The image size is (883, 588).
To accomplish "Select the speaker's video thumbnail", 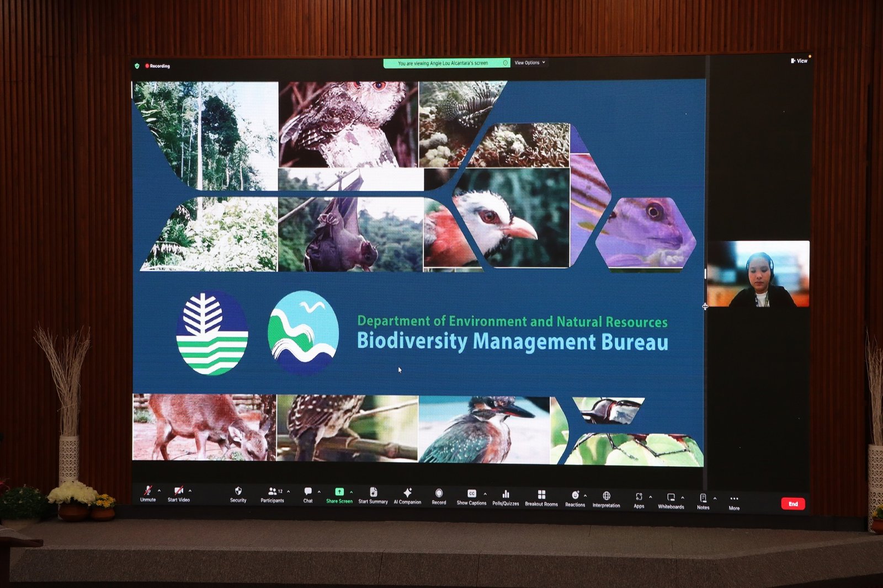I will (758, 274).
